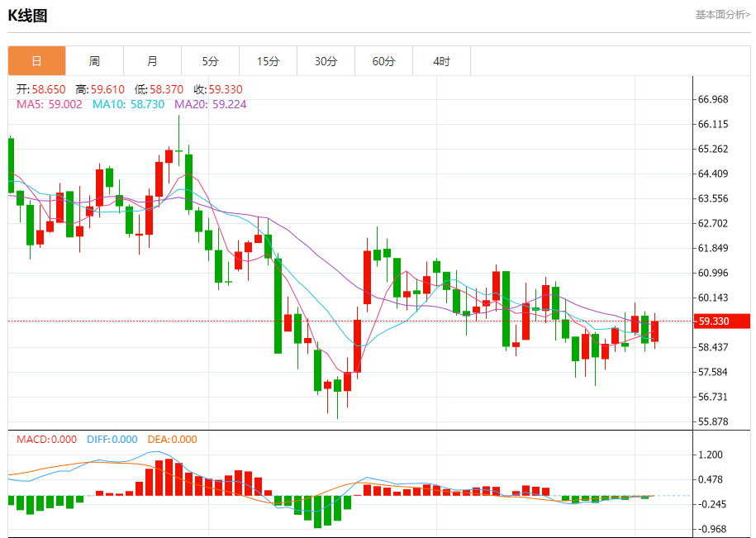Screen dimensions: 756x538
Task: Select the MA10 indicator label
Action: point(128,105)
